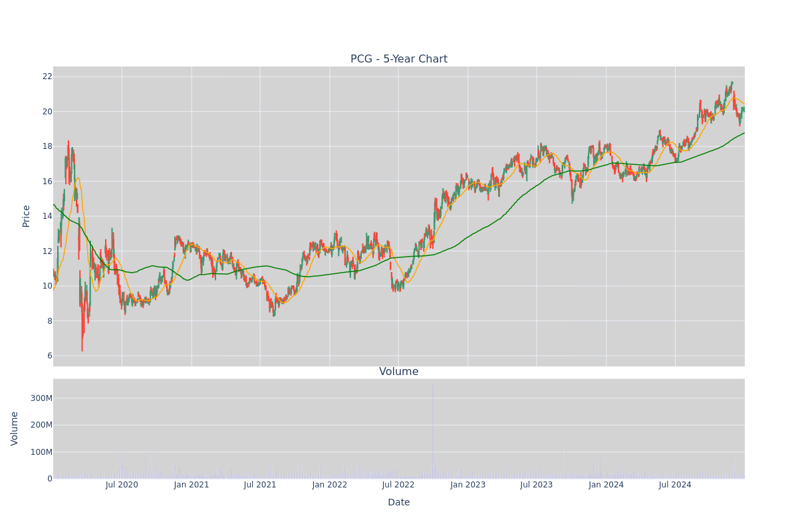
Task: Click the volume spike near 150M at Jul 2020
Action: [120, 458]
